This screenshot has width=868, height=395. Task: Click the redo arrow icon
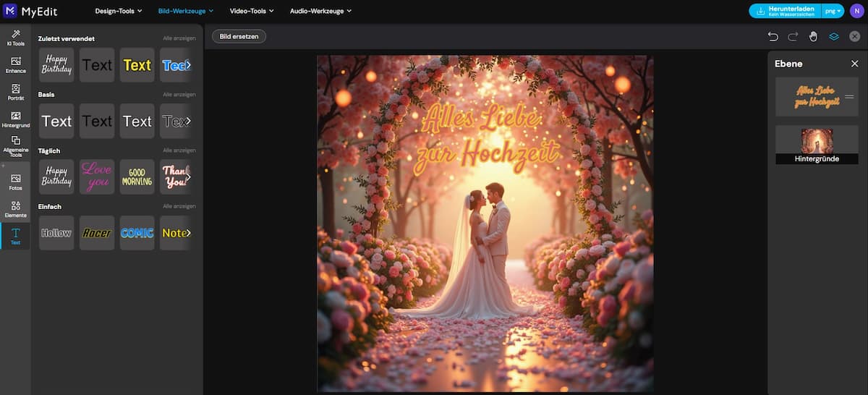[x=793, y=36]
